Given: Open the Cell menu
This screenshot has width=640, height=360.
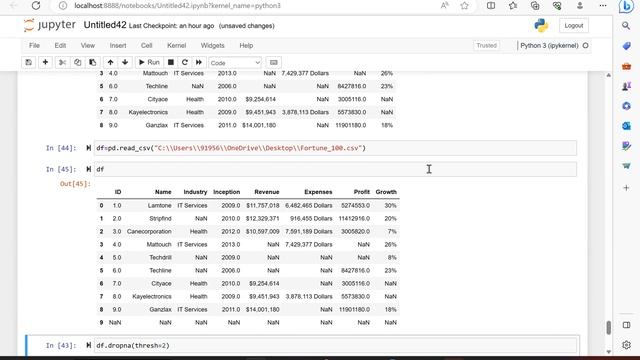Looking at the screenshot, I should pos(147,45).
